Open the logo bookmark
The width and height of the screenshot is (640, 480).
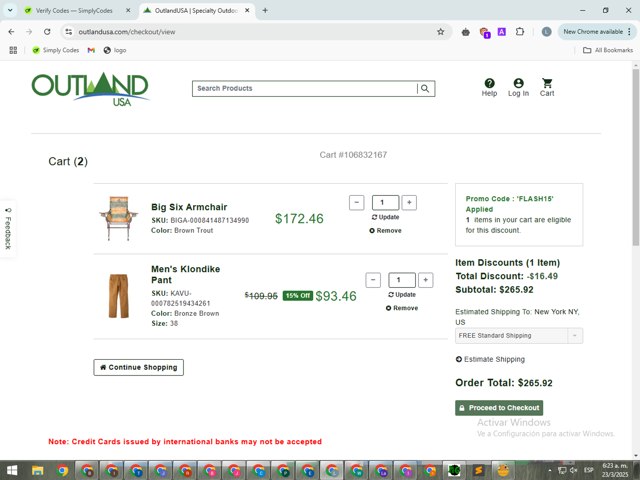click(115, 50)
